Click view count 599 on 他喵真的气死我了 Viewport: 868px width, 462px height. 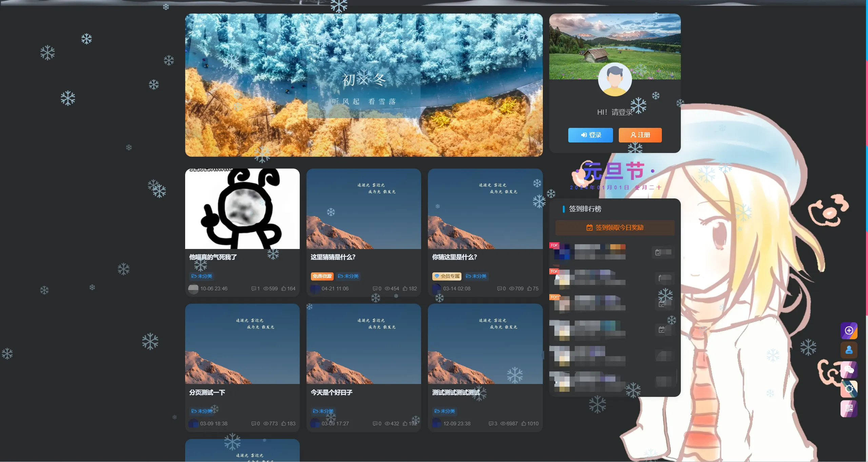271,289
